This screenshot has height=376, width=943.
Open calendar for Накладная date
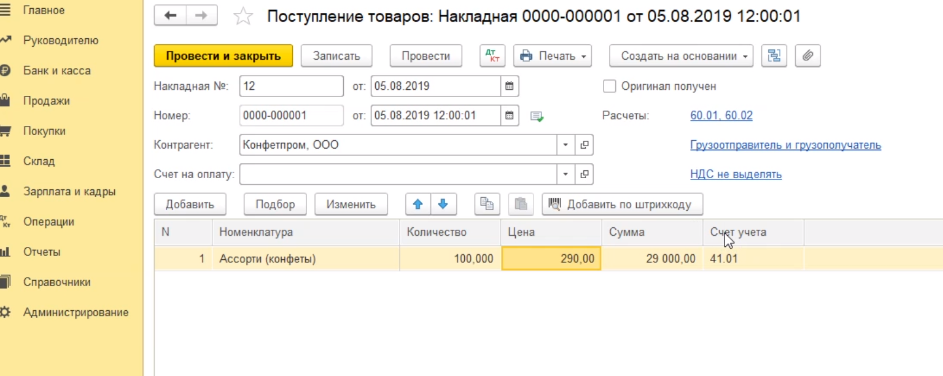(x=509, y=86)
